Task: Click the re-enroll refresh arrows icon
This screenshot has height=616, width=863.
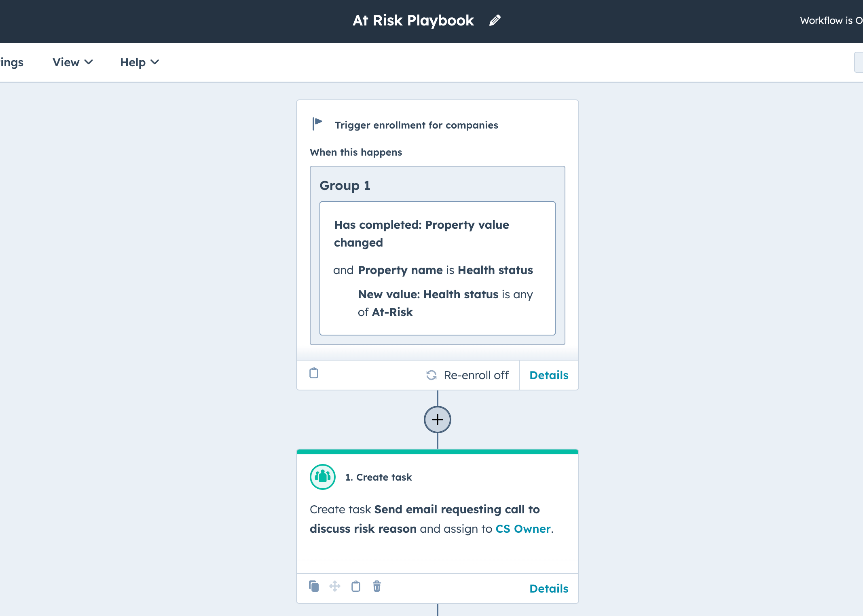Action: pyautogui.click(x=431, y=375)
